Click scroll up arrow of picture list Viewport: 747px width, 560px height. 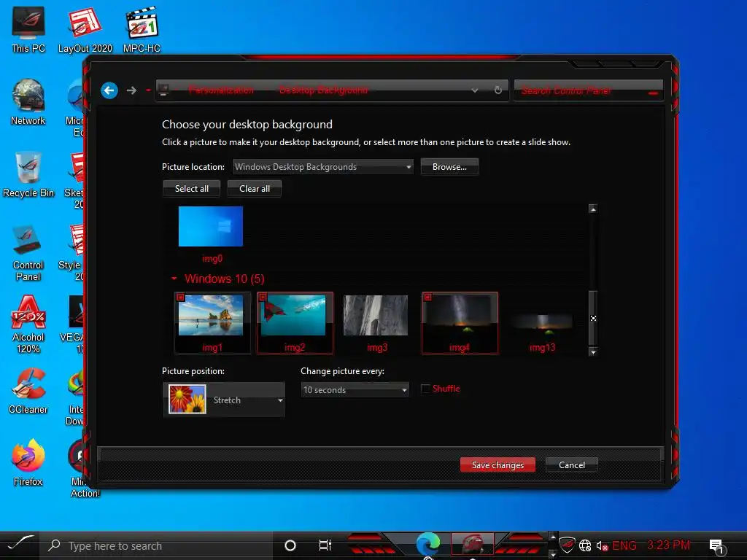click(592, 209)
